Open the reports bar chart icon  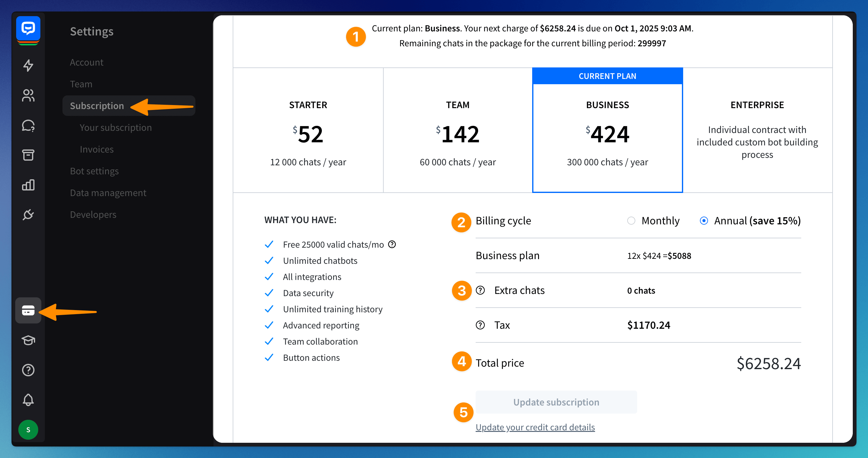28,185
